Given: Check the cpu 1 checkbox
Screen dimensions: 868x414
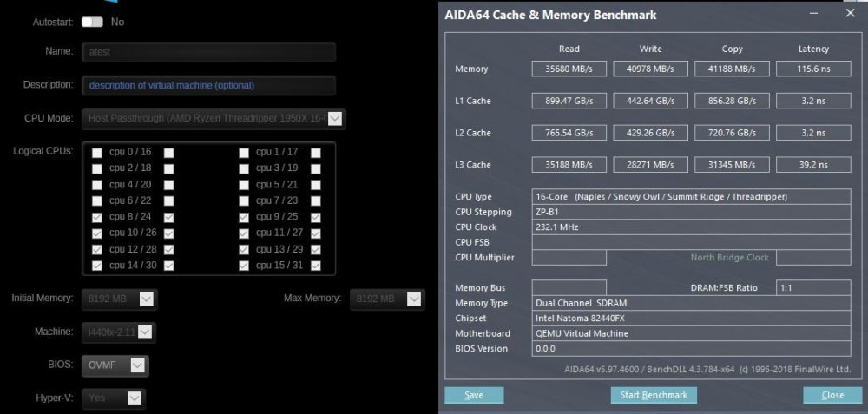Looking at the screenshot, I should coord(244,153).
